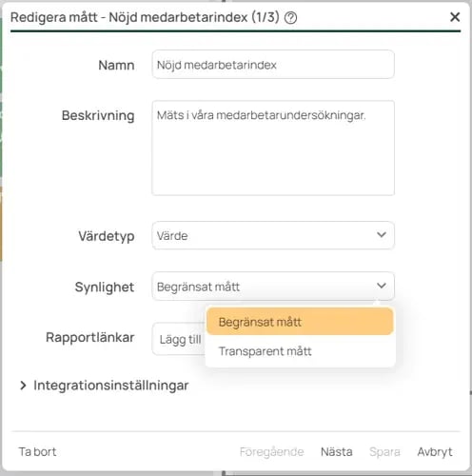Click the Föregående button
The image size is (472, 476).
pyautogui.click(x=271, y=451)
